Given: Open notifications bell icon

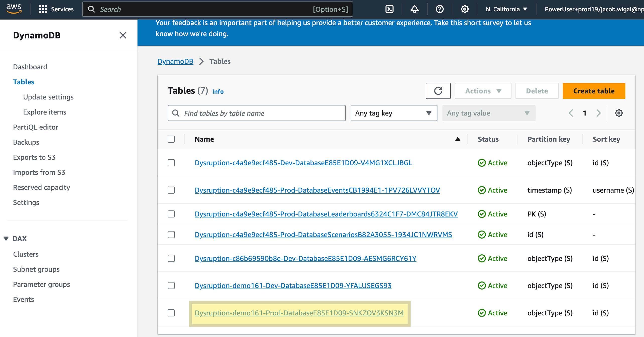Looking at the screenshot, I should pyautogui.click(x=414, y=9).
